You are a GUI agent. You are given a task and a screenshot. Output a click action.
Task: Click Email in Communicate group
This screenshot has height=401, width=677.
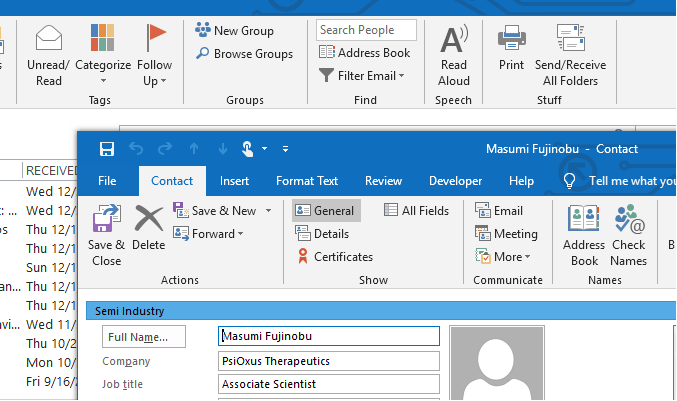click(499, 211)
